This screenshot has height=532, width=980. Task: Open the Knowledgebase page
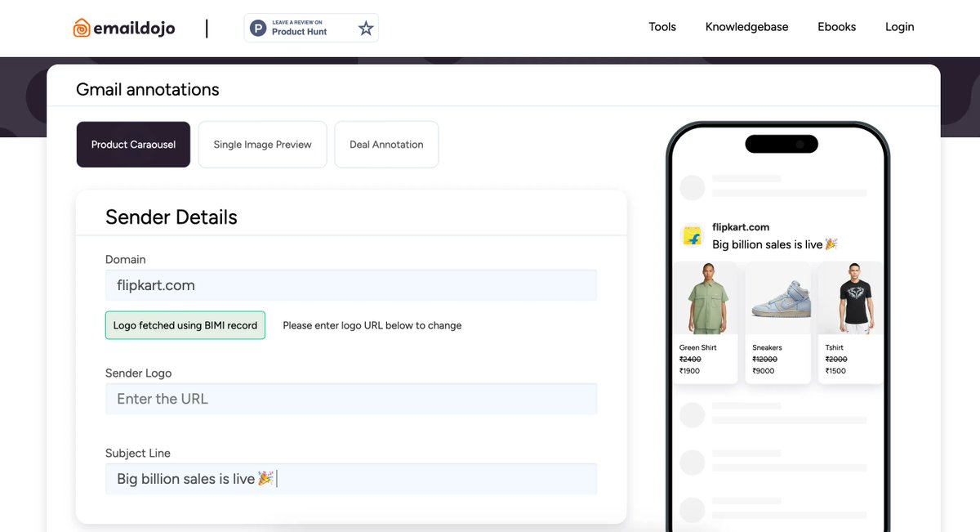point(747,27)
